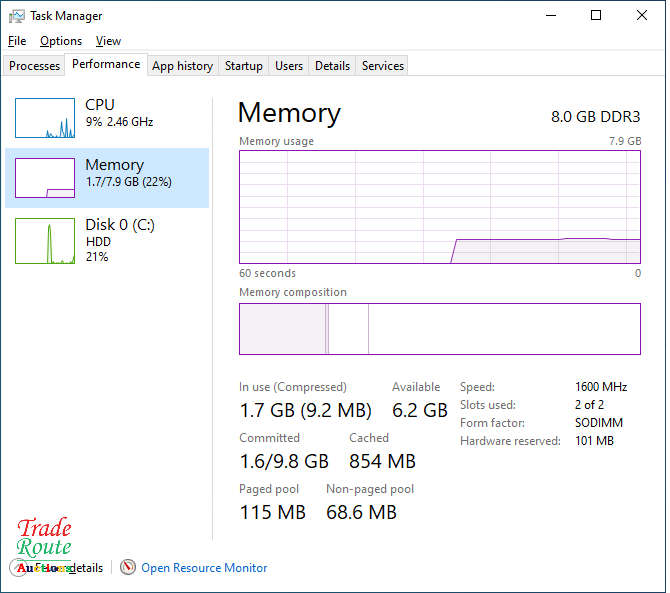Click the Performance tab

click(x=106, y=64)
